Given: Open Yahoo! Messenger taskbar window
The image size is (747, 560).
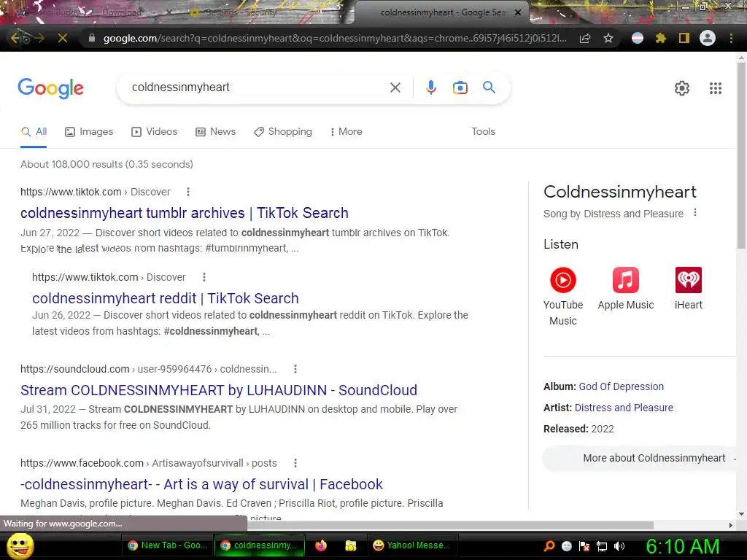Looking at the screenshot, I should point(412,545).
